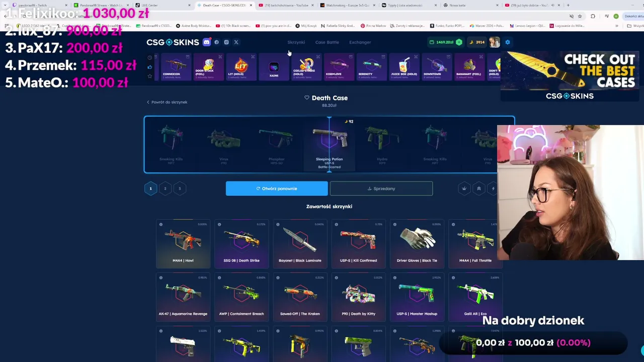The width and height of the screenshot is (644, 362).
Task: Open info icon on M4A4 Howl card
Action: 161,224
